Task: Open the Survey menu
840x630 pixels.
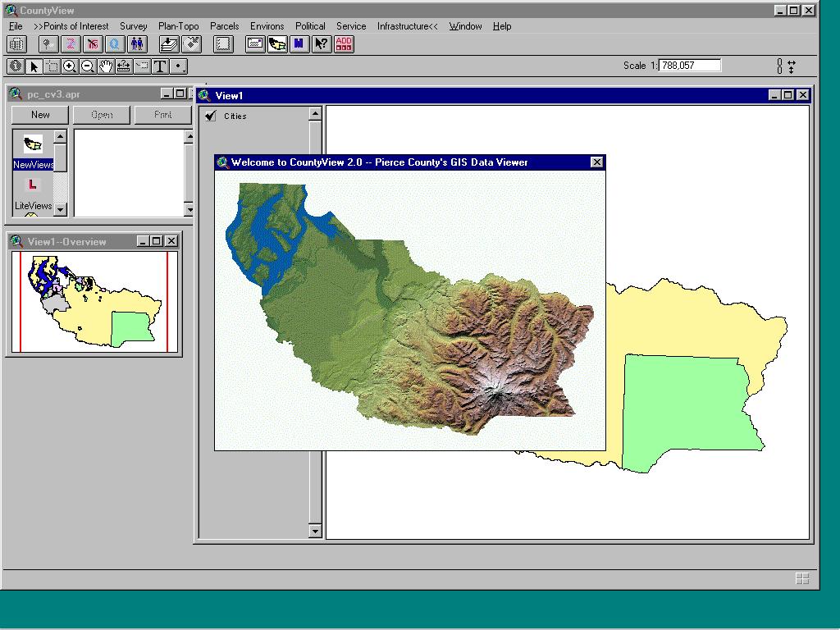Action: click(134, 26)
